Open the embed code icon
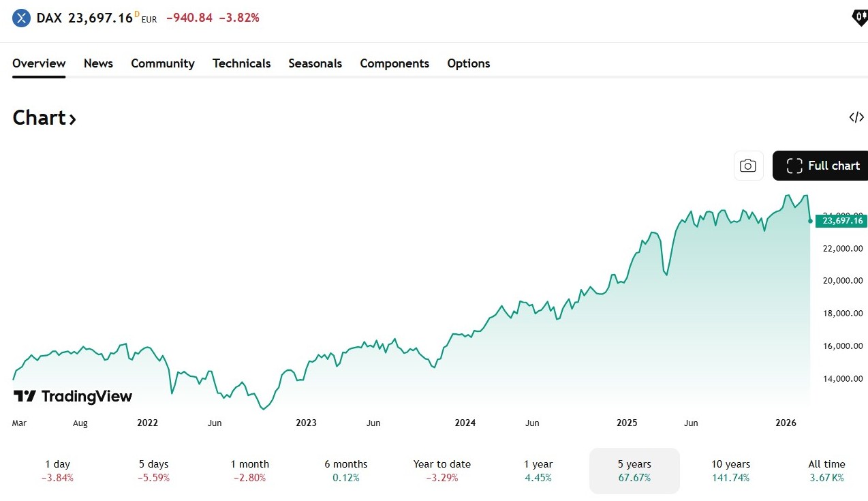868x501 pixels. tap(856, 117)
